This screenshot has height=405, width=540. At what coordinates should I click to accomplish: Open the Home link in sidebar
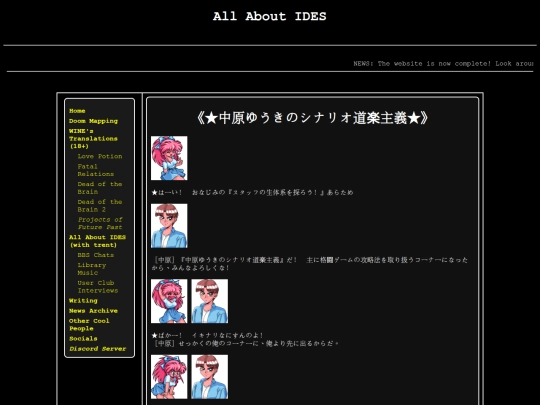pyautogui.click(x=77, y=111)
